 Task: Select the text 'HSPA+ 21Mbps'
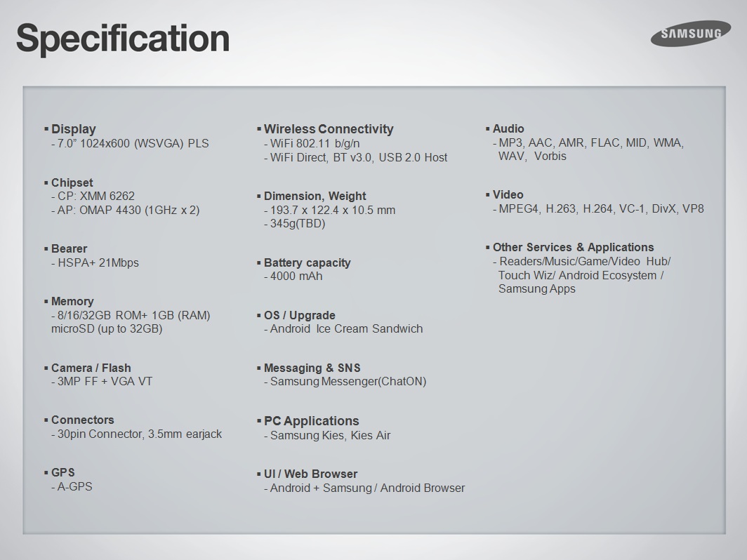(x=98, y=263)
